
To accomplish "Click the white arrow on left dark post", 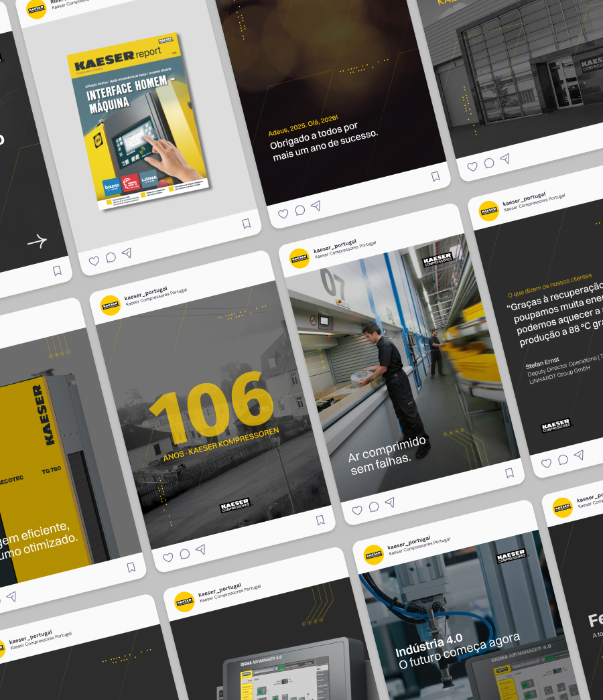I will 38,241.
